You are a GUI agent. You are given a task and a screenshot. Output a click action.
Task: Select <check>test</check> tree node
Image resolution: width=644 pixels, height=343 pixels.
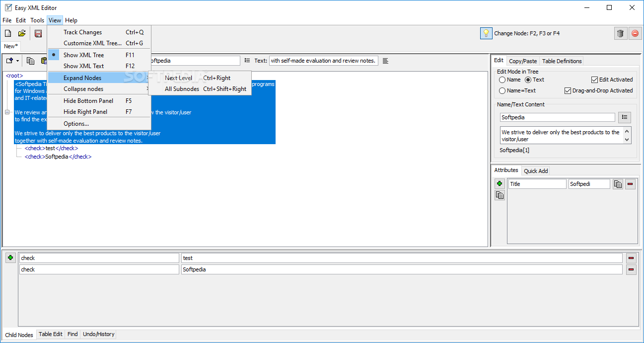coord(52,148)
